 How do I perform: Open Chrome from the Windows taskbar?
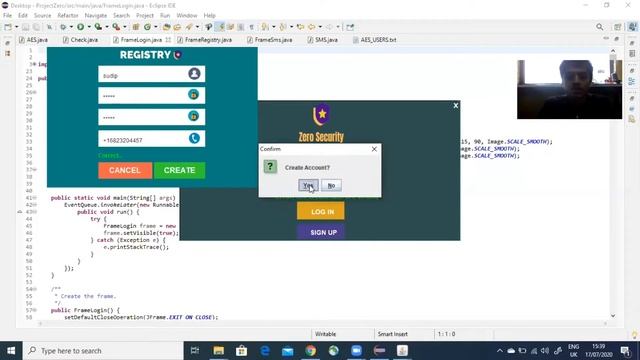[311, 351]
